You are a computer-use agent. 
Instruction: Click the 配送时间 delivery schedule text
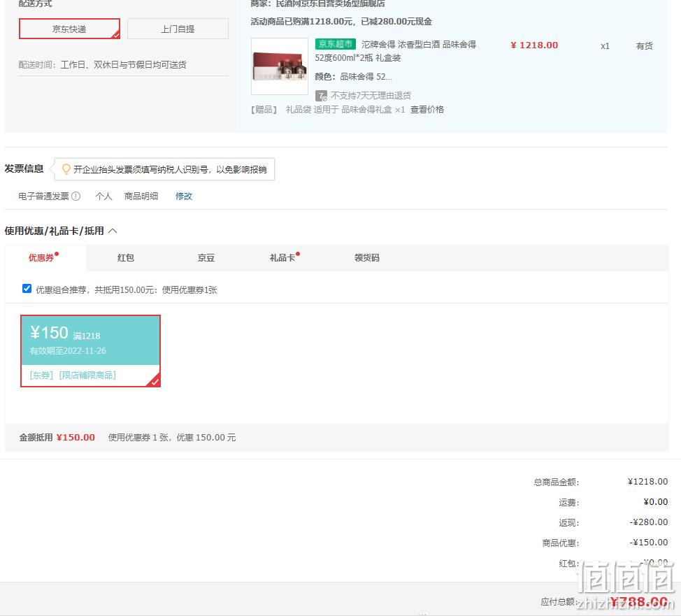point(103,65)
